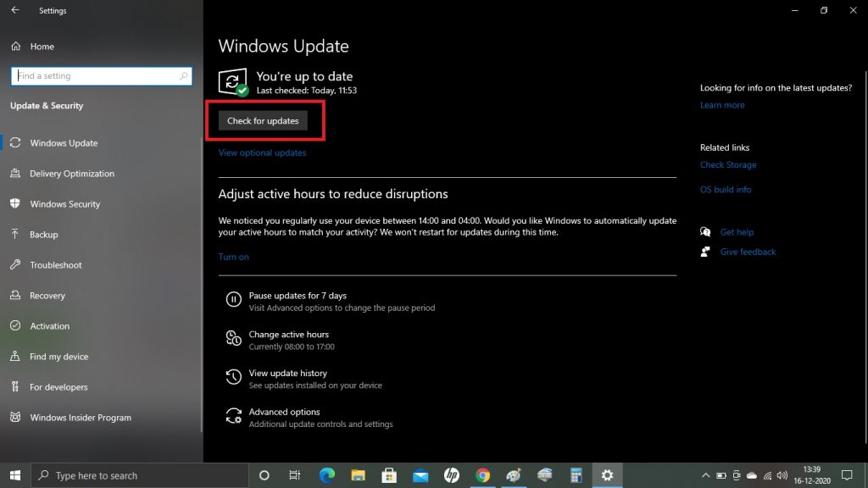Open View optional updates link
The width and height of the screenshot is (868, 488).
pos(262,152)
